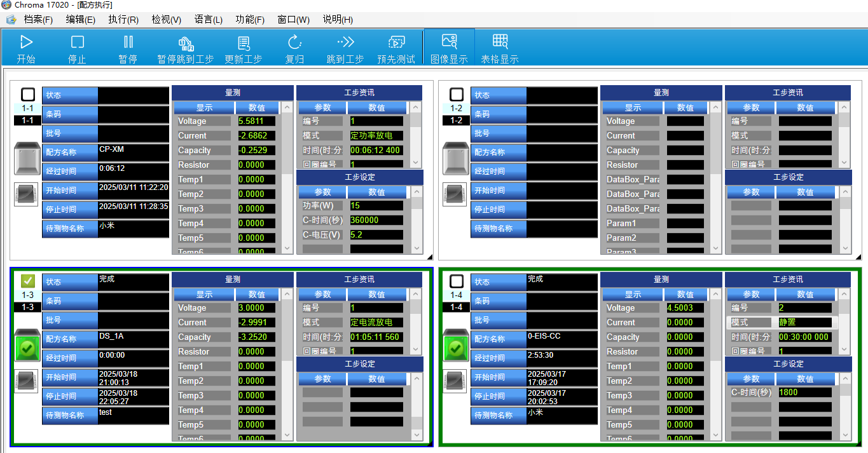
Task: Check the channel 1-2 checkbox
Action: (457, 95)
